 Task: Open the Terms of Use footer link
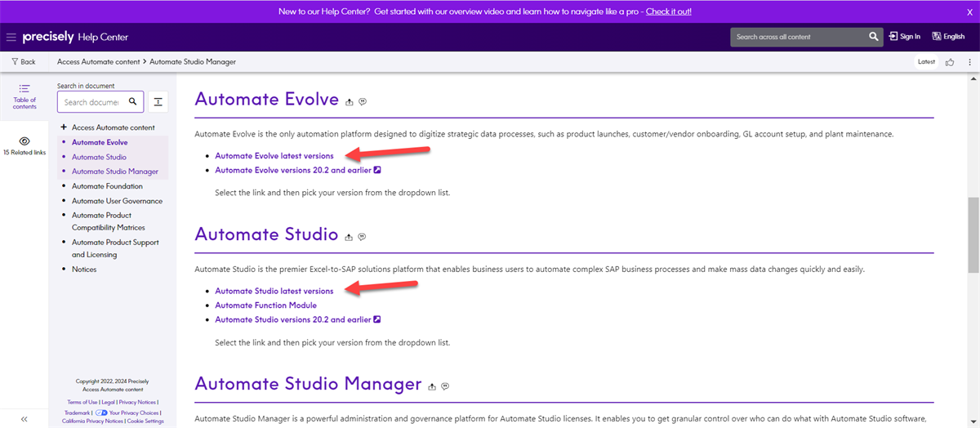82,402
